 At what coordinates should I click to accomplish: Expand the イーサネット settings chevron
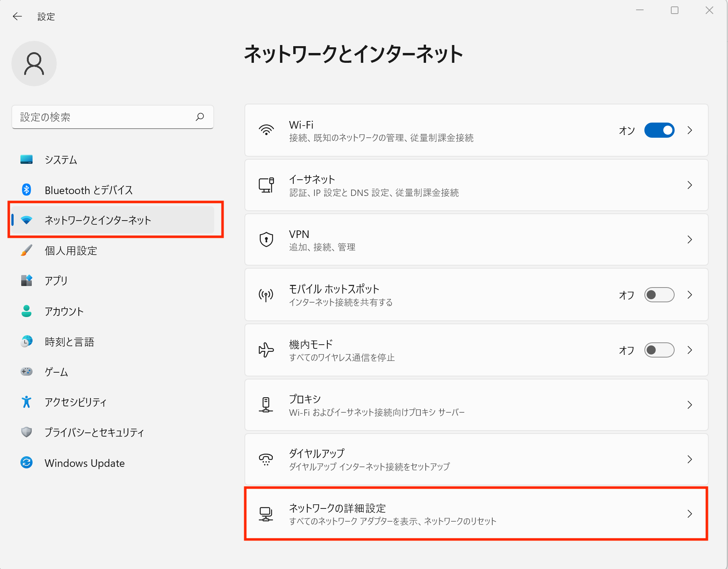click(689, 185)
